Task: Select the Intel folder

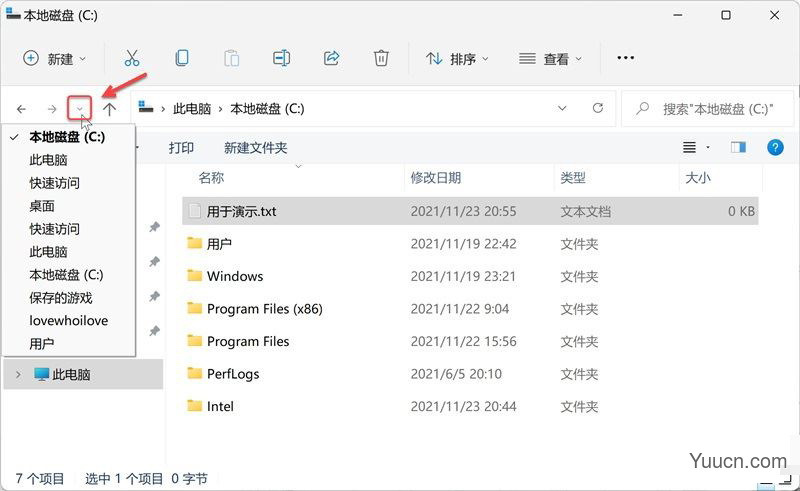Action: pos(470,406)
